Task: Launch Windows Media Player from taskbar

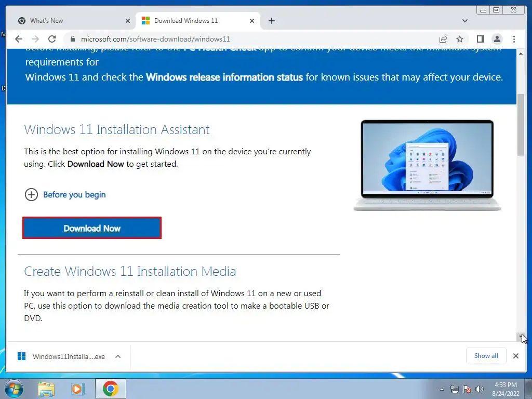Action: pyautogui.click(x=78, y=389)
